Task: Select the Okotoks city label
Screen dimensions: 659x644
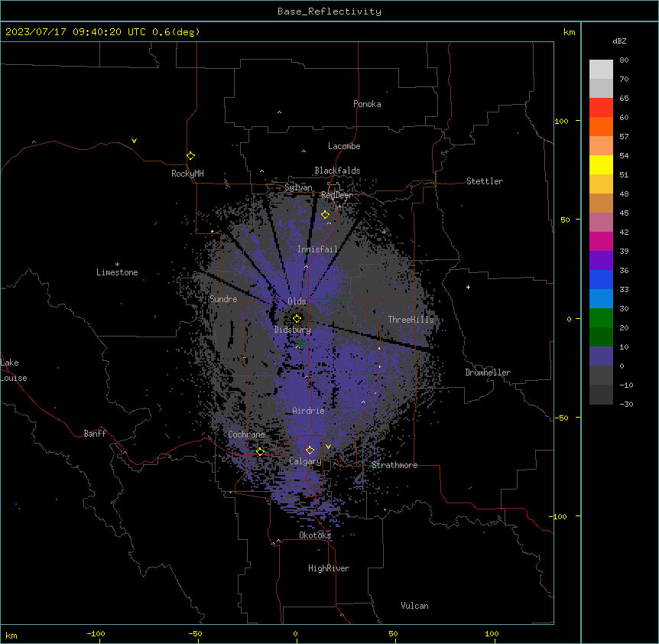Action: pyautogui.click(x=315, y=535)
